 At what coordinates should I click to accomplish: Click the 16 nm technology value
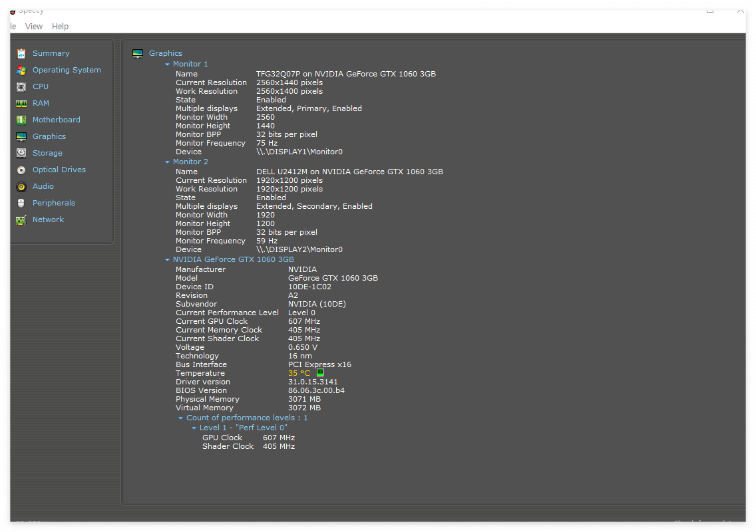[x=300, y=356]
